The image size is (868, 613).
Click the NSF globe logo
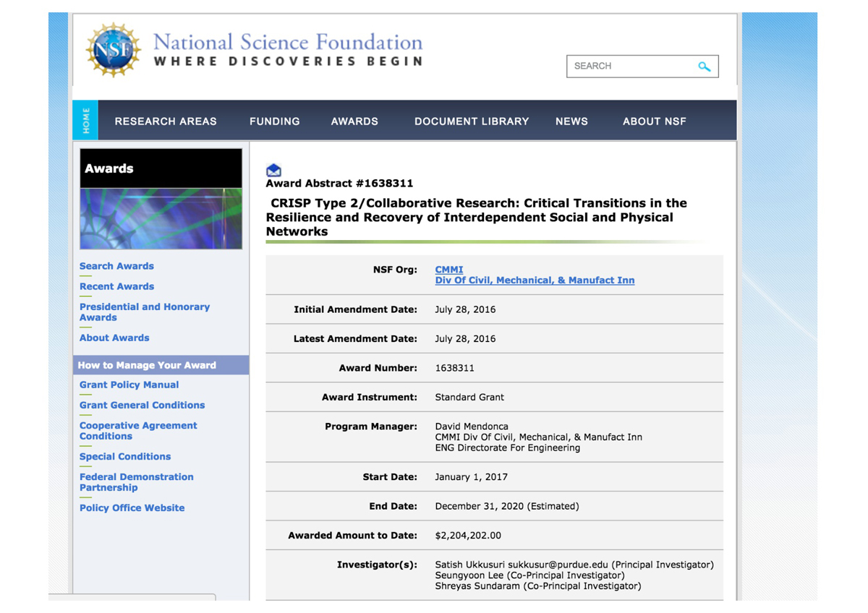114,51
